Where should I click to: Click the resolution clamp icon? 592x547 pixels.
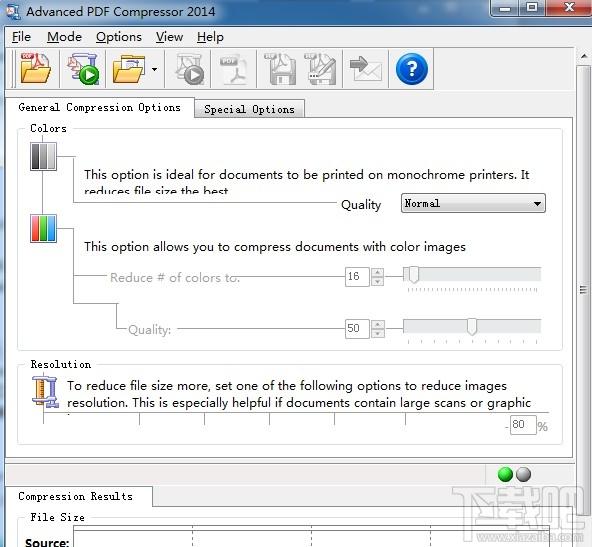tap(45, 392)
